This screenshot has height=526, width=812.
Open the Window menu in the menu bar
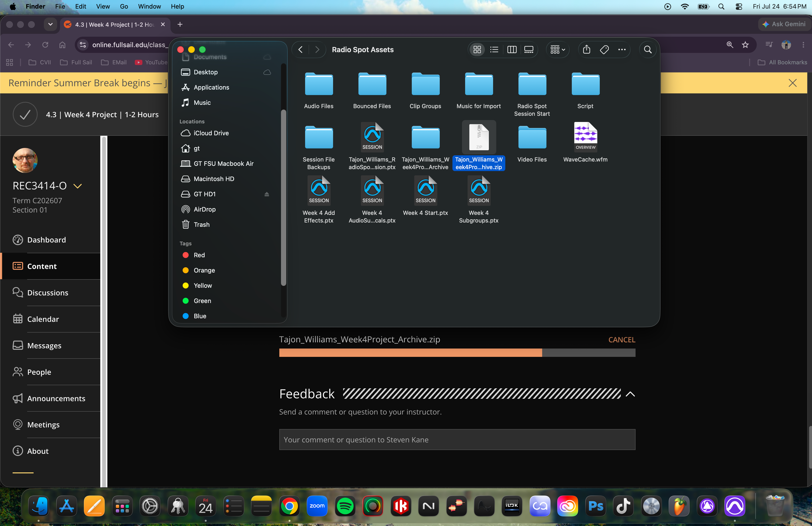149,6
